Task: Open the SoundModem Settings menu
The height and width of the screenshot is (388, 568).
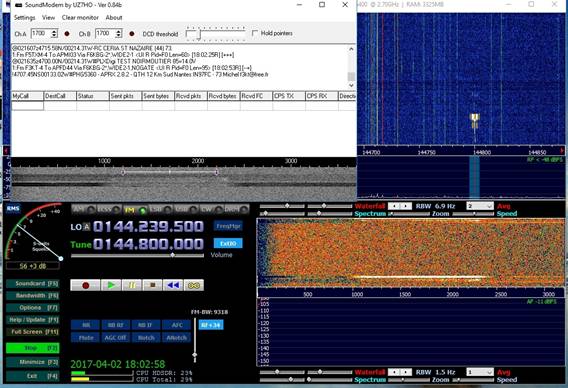Action: [x=25, y=18]
